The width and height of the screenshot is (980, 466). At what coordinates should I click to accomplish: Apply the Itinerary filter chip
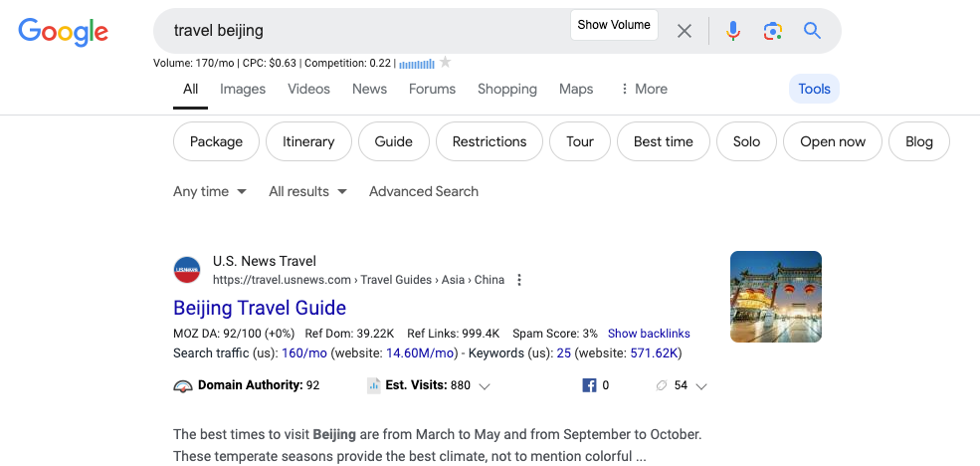(x=308, y=141)
